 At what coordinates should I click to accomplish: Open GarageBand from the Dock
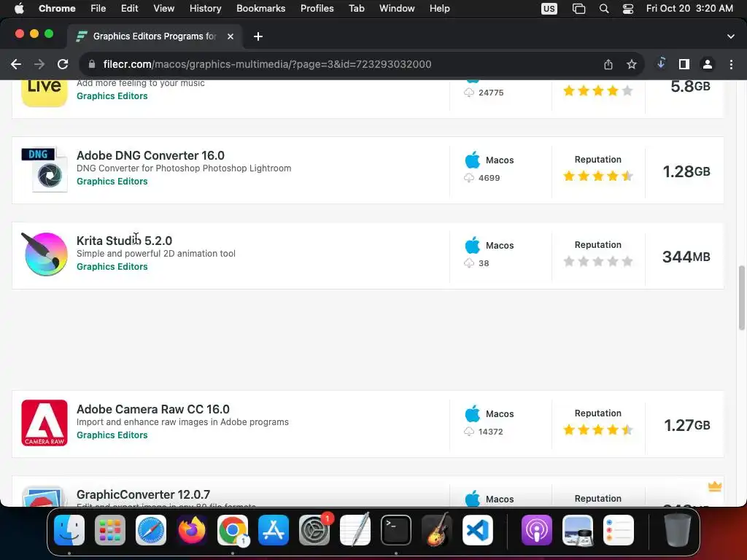(437, 530)
